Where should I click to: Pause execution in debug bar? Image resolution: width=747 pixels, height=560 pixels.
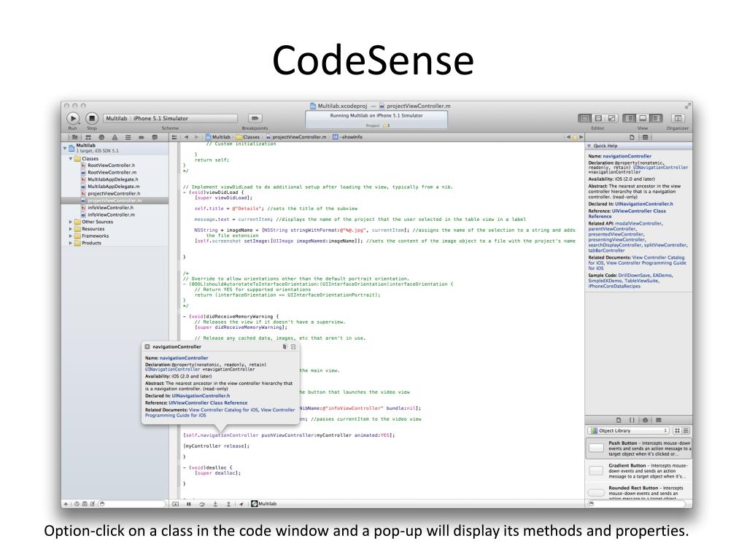(x=189, y=504)
